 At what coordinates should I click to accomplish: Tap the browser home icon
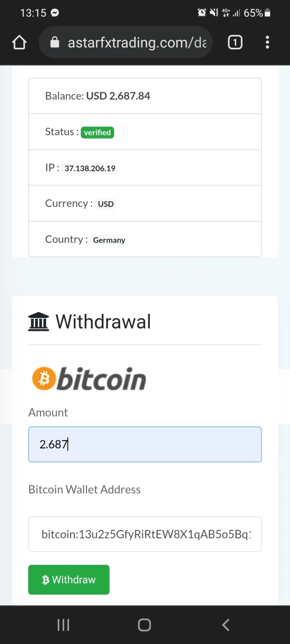click(19, 43)
